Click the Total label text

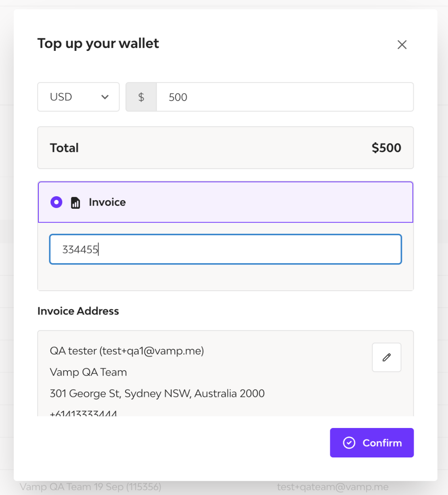pyautogui.click(x=64, y=148)
